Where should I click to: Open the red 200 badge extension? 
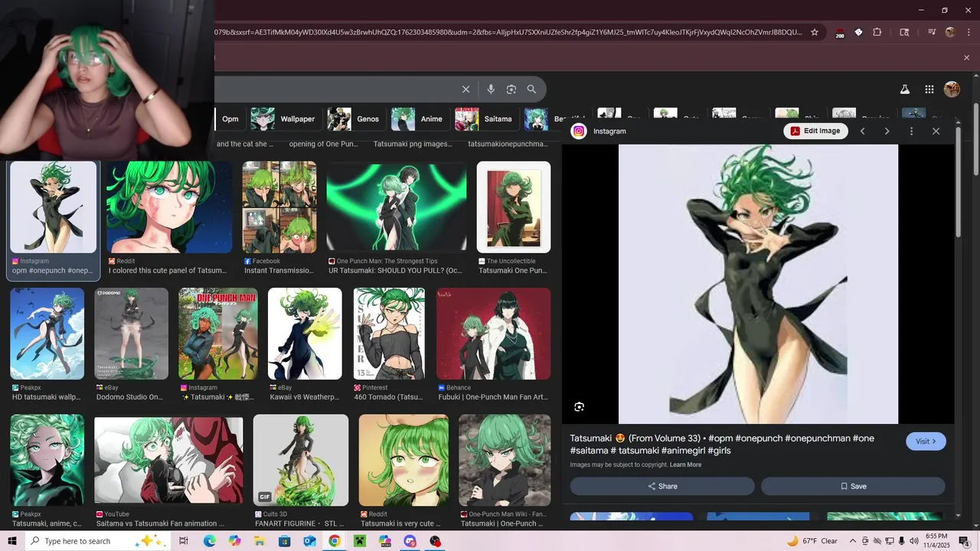(x=840, y=33)
